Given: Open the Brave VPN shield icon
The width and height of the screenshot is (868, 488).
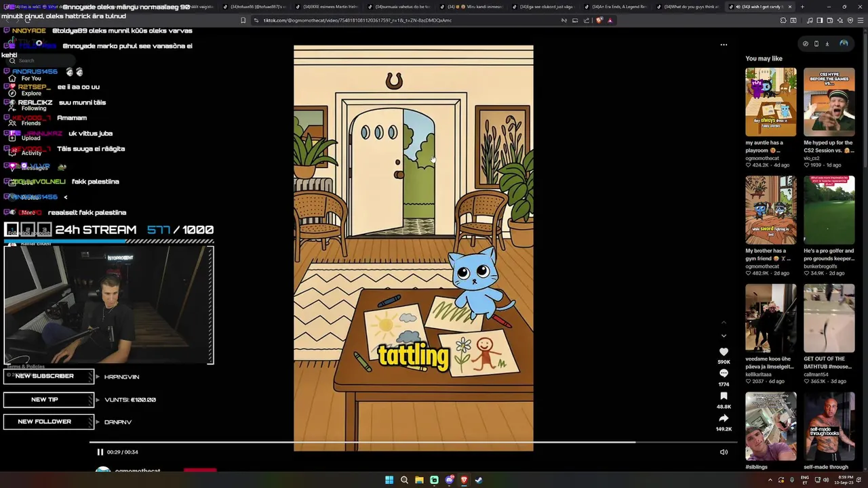Looking at the screenshot, I should (850, 20).
